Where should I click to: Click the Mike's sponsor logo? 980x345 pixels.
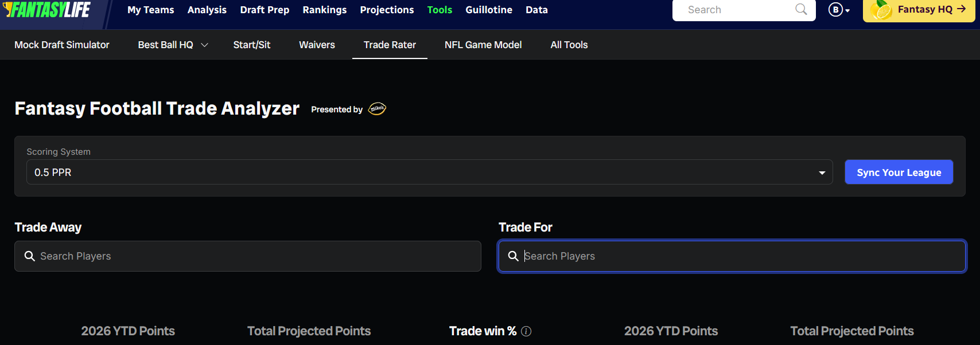(x=377, y=108)
